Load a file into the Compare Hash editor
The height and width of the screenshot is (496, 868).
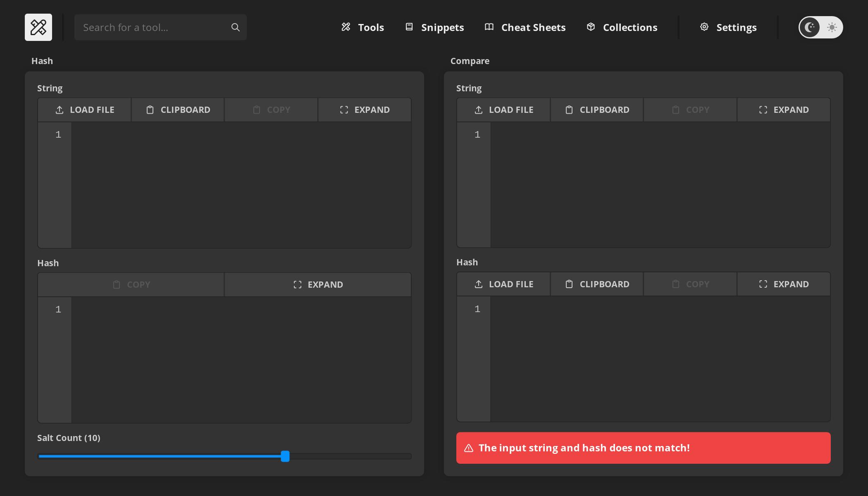point(503,284)
